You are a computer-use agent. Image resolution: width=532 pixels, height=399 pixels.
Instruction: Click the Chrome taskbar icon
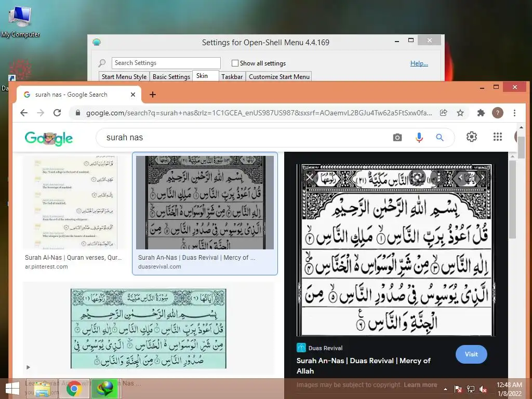click(x=74, y=389)
